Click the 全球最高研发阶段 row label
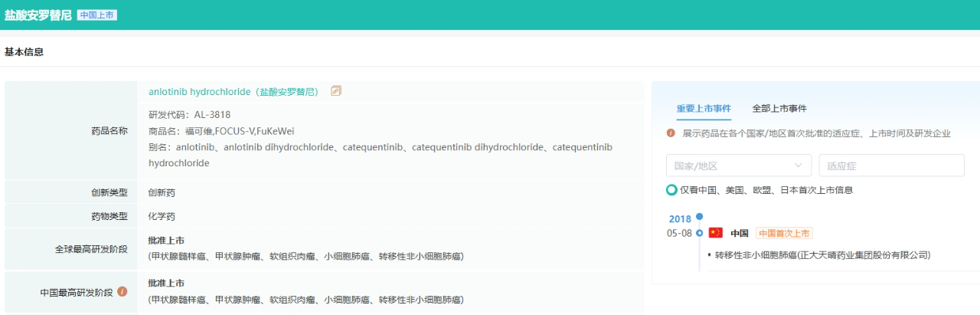 pyautogui.click(x=91, y=249)
